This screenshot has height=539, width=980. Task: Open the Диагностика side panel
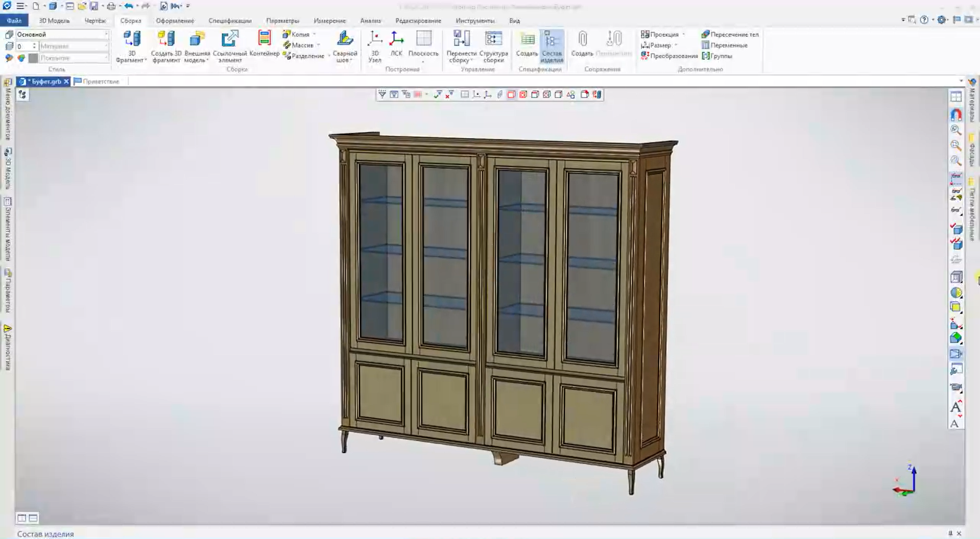(8, 348)
